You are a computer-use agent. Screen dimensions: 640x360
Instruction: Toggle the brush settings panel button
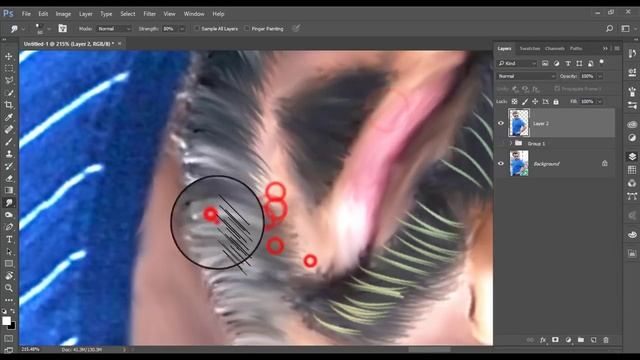[x=62, y=29]
